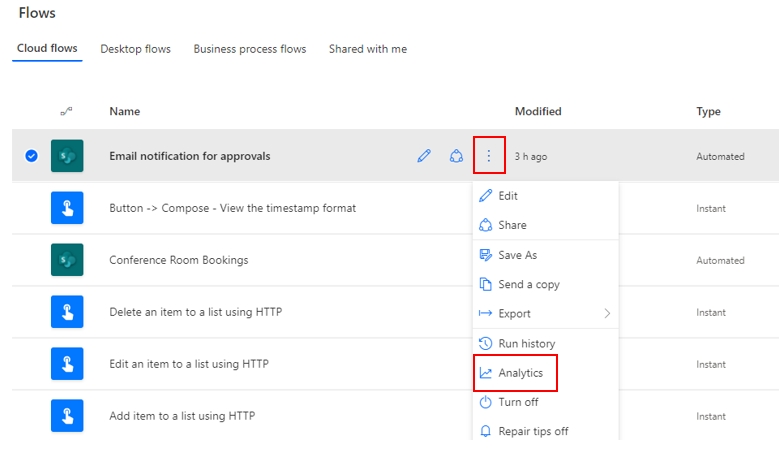This screenshot has width=779, height=472.
Task: Click the Delete an item flow button icon
Action: [x=67, y=312]
